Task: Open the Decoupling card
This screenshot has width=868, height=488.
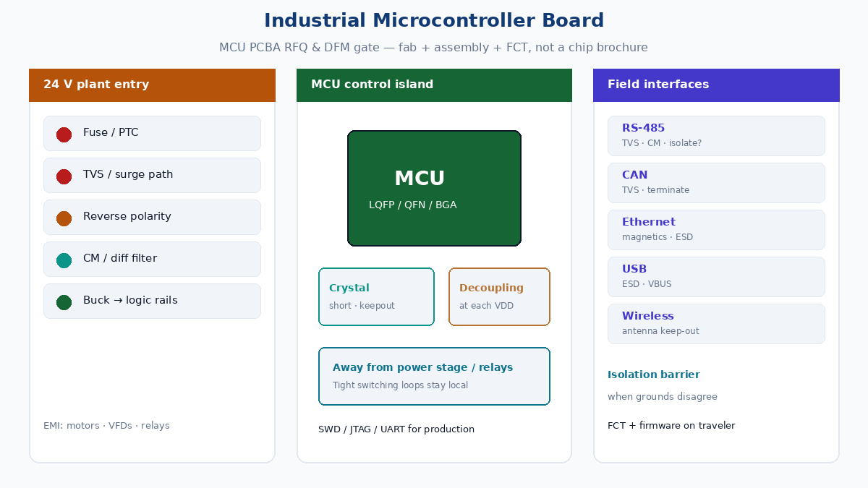Action: click(x=499, y=297)
